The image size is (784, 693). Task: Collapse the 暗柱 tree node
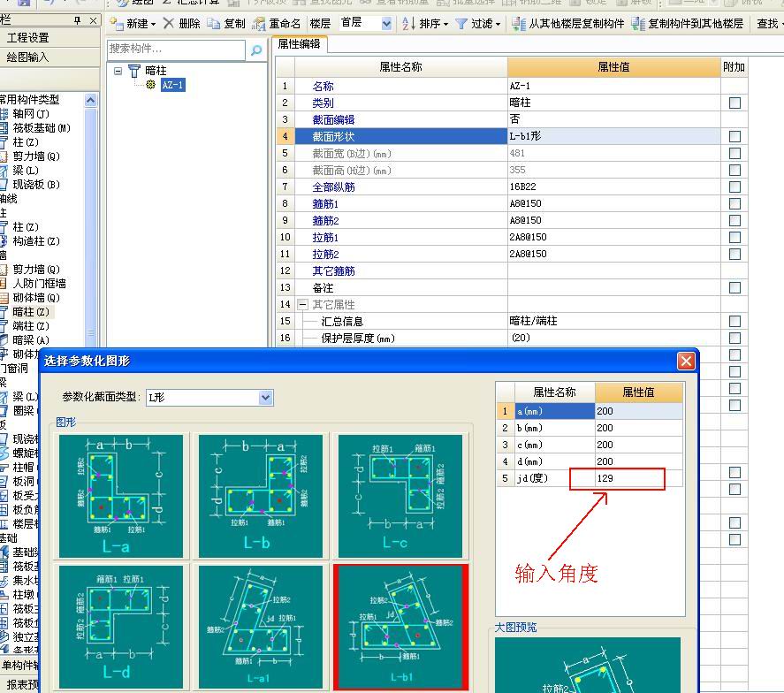(x=118, y=71)
